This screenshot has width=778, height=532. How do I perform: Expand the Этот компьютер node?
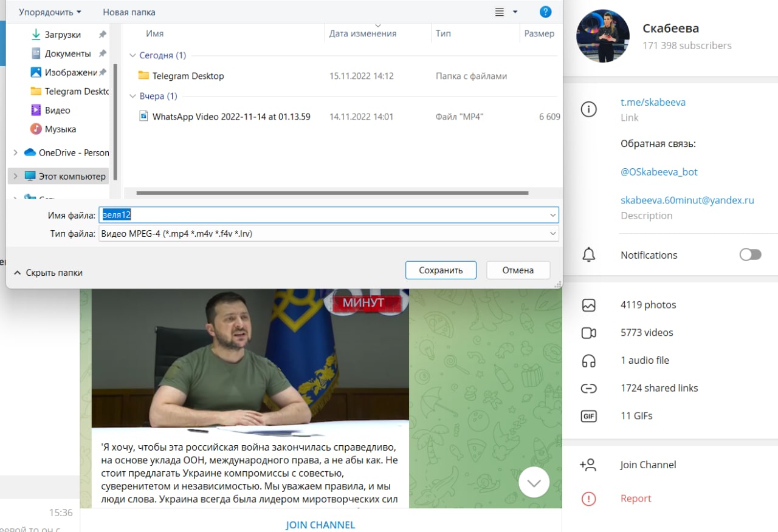point(15,176)
